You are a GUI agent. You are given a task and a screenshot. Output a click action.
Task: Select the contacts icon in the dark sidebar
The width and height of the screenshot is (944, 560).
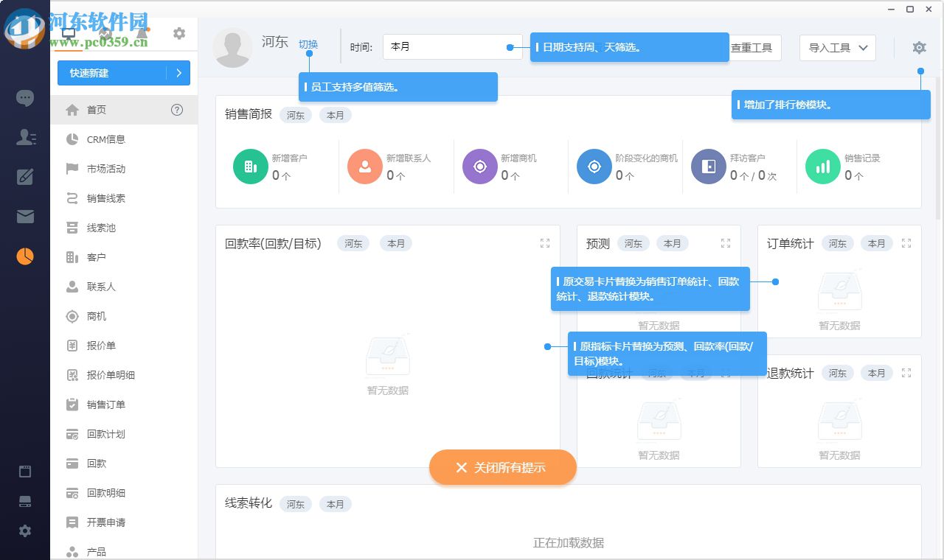25,137
